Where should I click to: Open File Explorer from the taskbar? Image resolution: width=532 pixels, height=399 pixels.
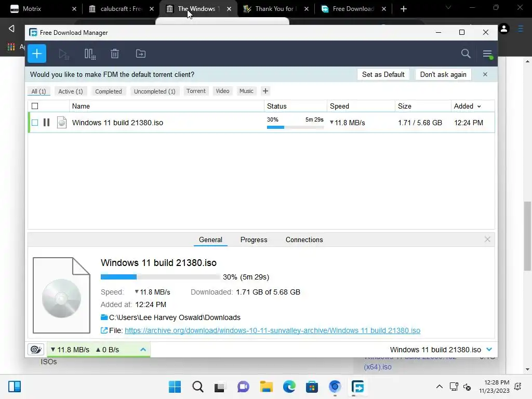point(267,387)
